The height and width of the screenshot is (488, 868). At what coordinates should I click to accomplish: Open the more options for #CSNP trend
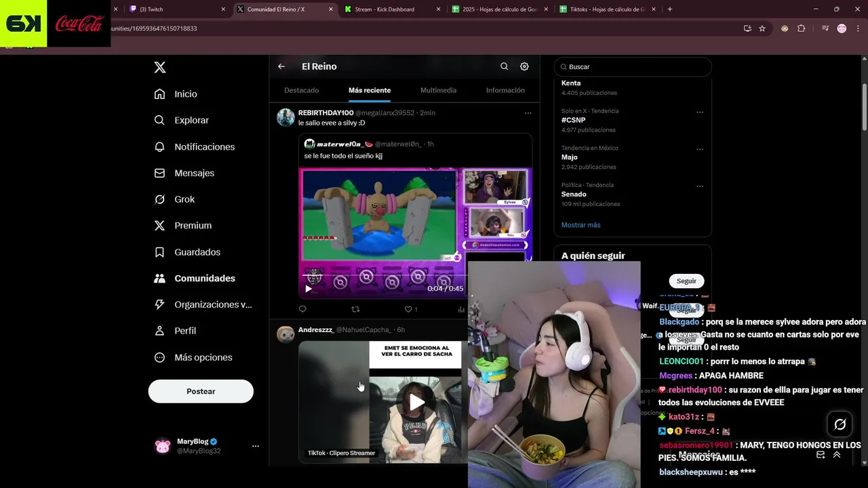tap(700, 112)
